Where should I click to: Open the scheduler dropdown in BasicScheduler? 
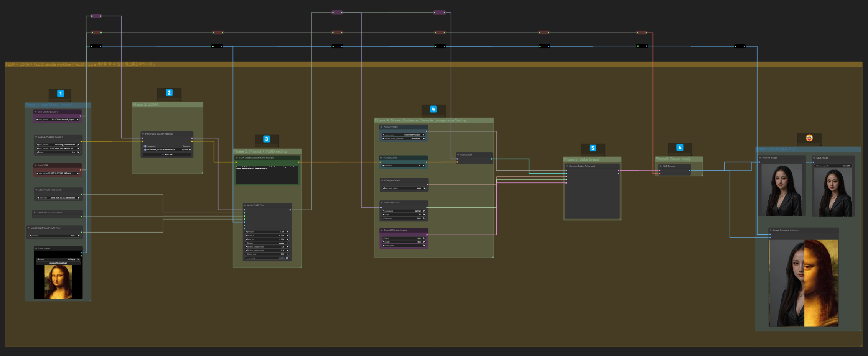point(404,211)
